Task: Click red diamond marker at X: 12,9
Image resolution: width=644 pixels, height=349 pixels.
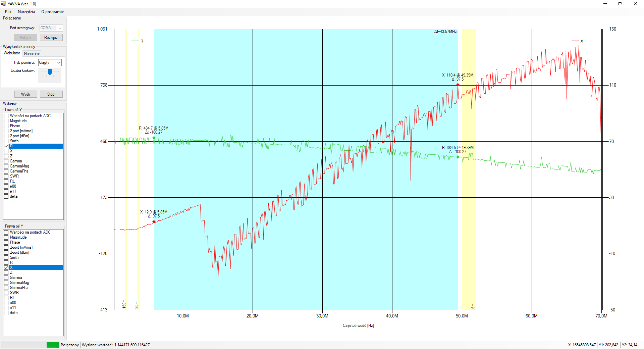Action: point(154,222)
